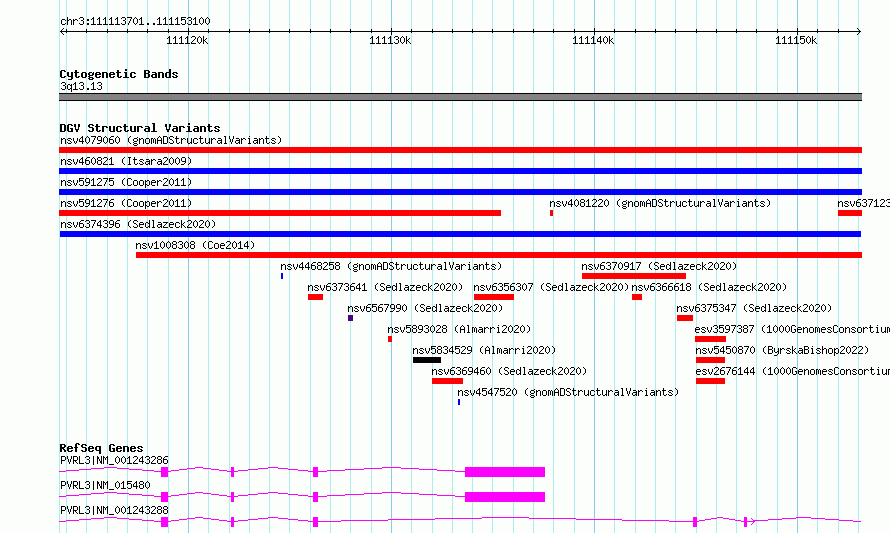Image resolution: width=890 pixels, height=533 pixels.
Task: Click the nsv6567990 purple marker
Action: (x=351, y=318)
